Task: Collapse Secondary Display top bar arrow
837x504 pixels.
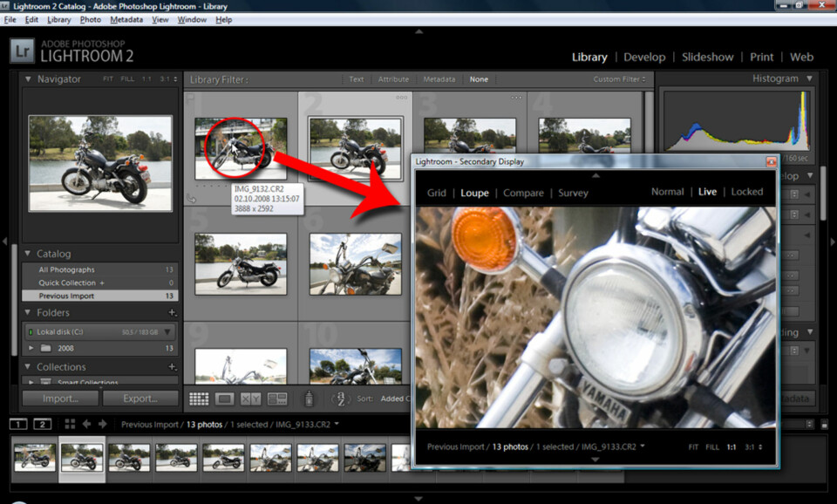Action: pyautogui.click(x=595, y=175)
